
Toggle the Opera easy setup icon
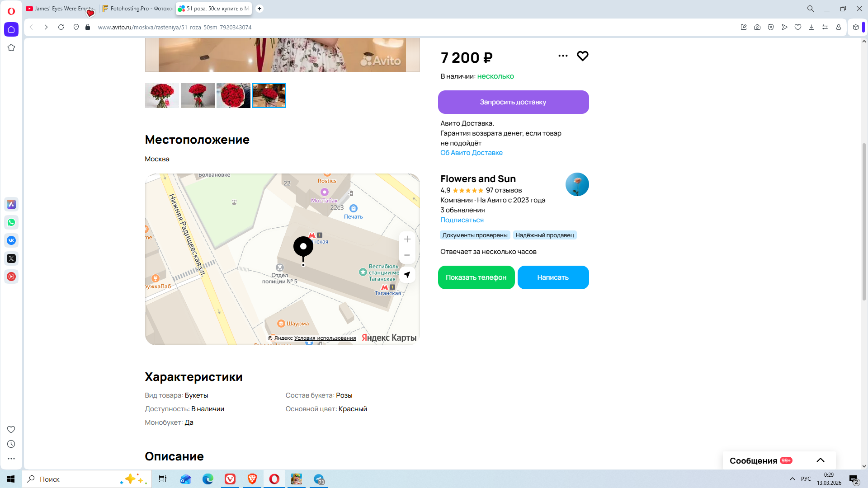point(825,27)
